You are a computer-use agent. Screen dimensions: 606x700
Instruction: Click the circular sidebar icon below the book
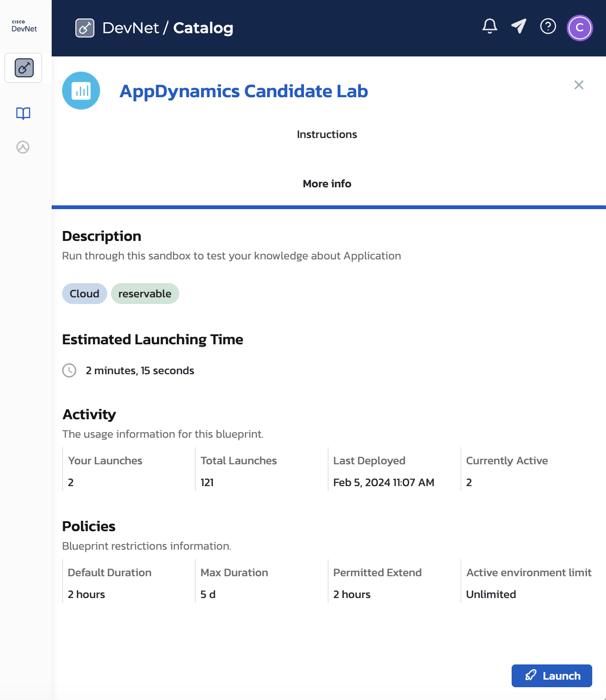click(23, 147)
